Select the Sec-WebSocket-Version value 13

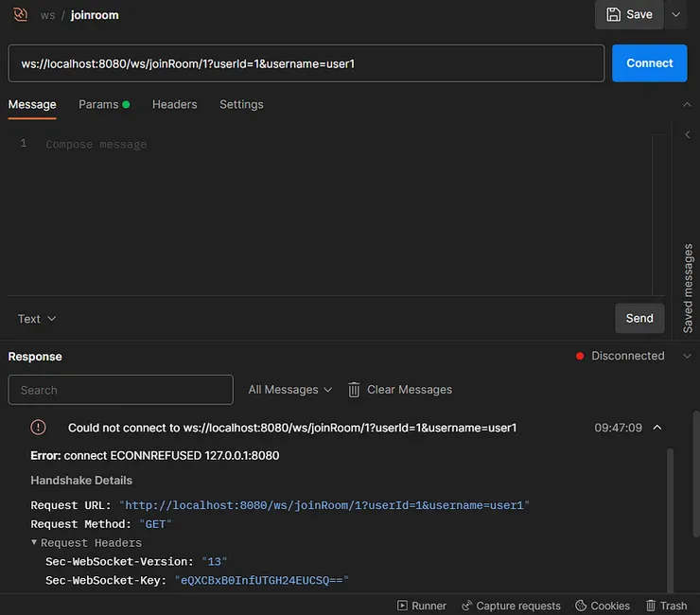(x=215, y=561)
